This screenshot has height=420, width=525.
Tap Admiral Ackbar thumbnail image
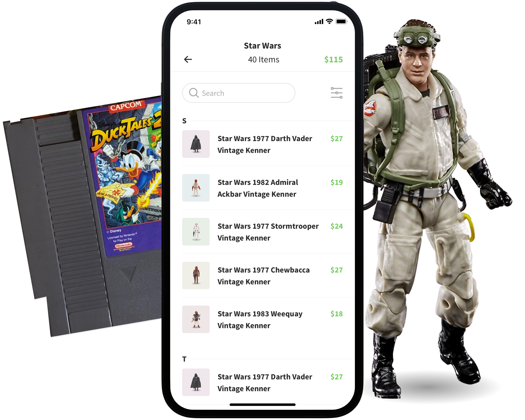pos(196,189)
